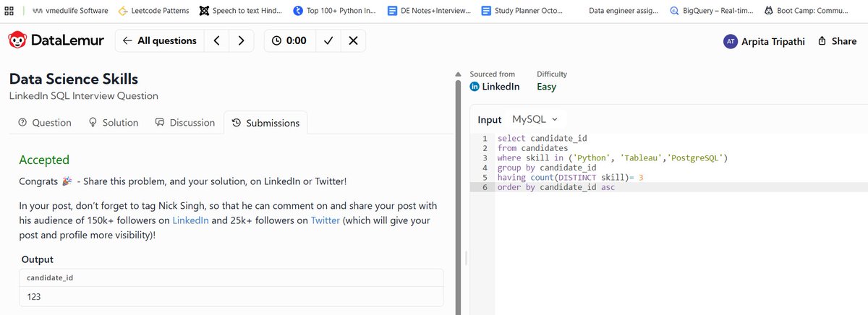Select the Submissions tab
This screenshot has height=315, width=868.
tap(265, 123)
